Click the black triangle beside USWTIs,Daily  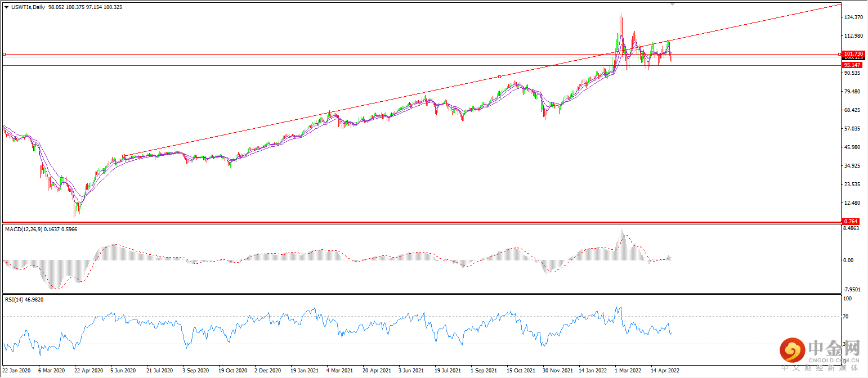6,7
